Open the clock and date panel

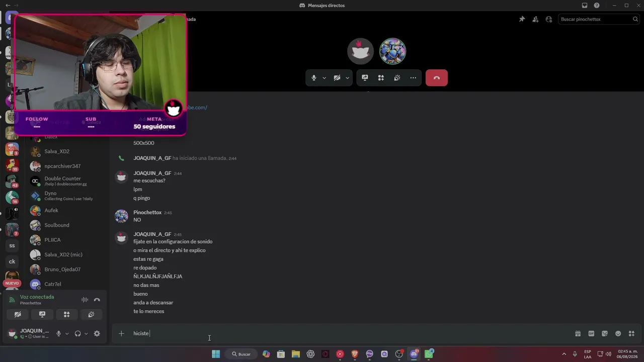coord(627,354)
